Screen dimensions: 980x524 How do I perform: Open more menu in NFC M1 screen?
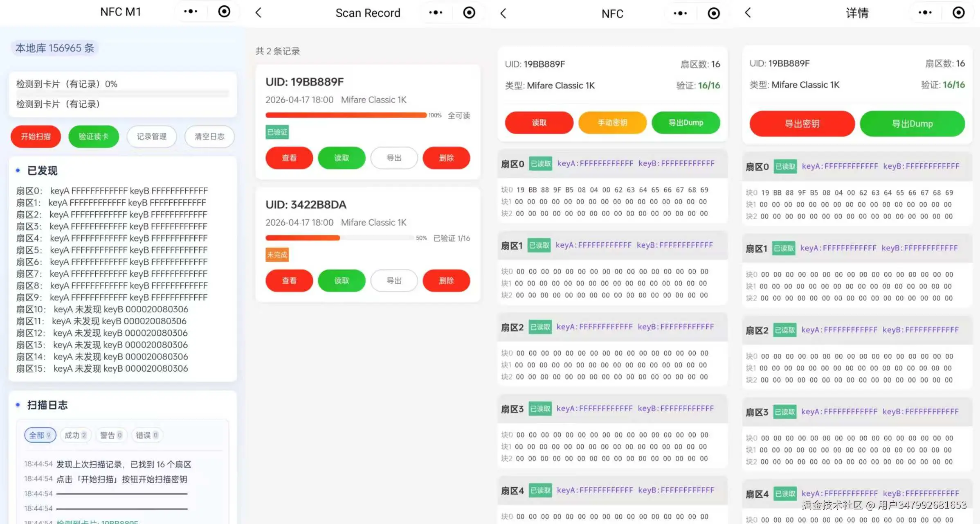(191, 11)
